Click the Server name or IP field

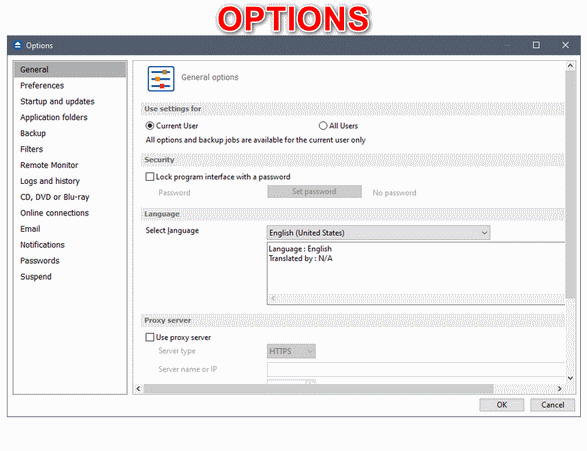pos(416,369)
